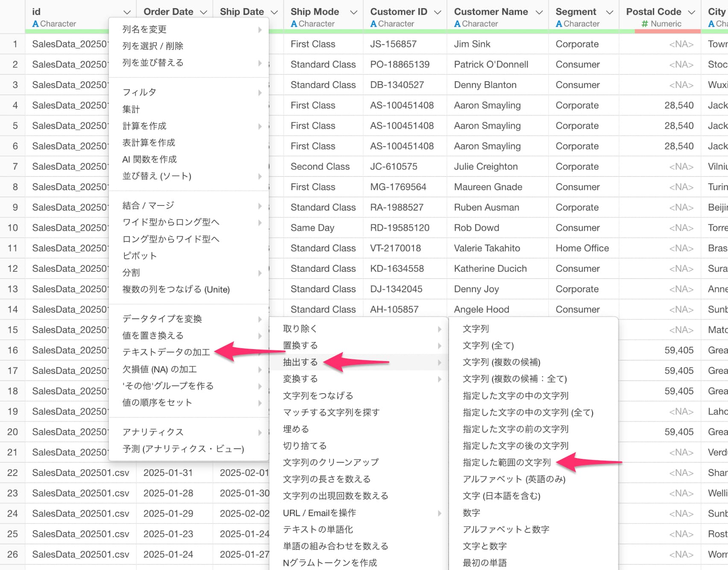The width and height of the screenshot is (728, 570).
Task: Click the Jim Sink customer name cell
Action: click(x=472, y=44)
